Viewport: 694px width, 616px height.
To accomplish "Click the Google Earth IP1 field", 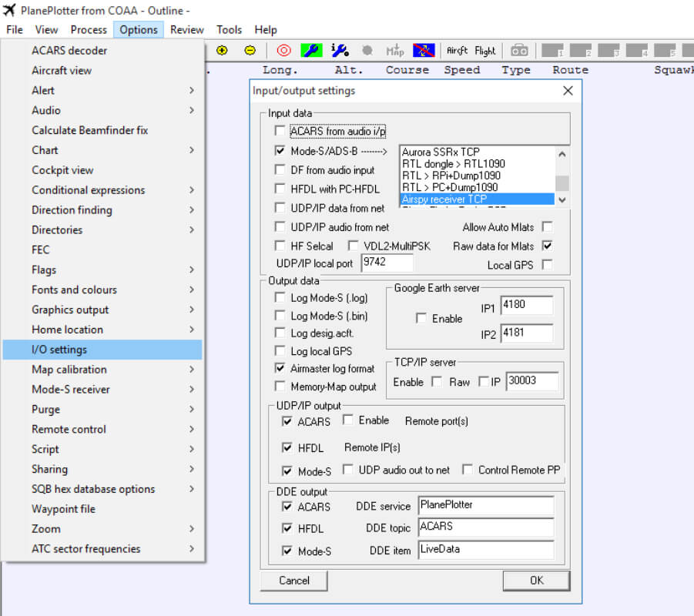I will click(527, 305).
